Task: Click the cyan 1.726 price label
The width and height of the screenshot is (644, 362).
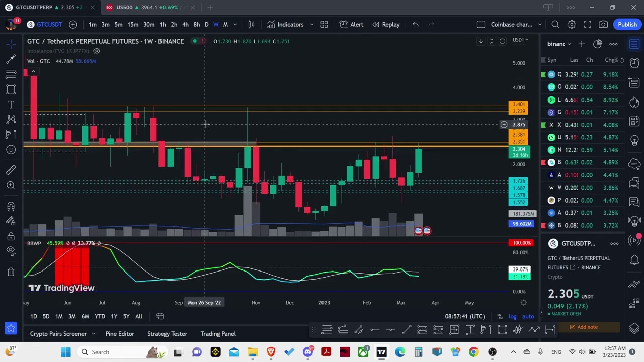Action: click(518, 181)
